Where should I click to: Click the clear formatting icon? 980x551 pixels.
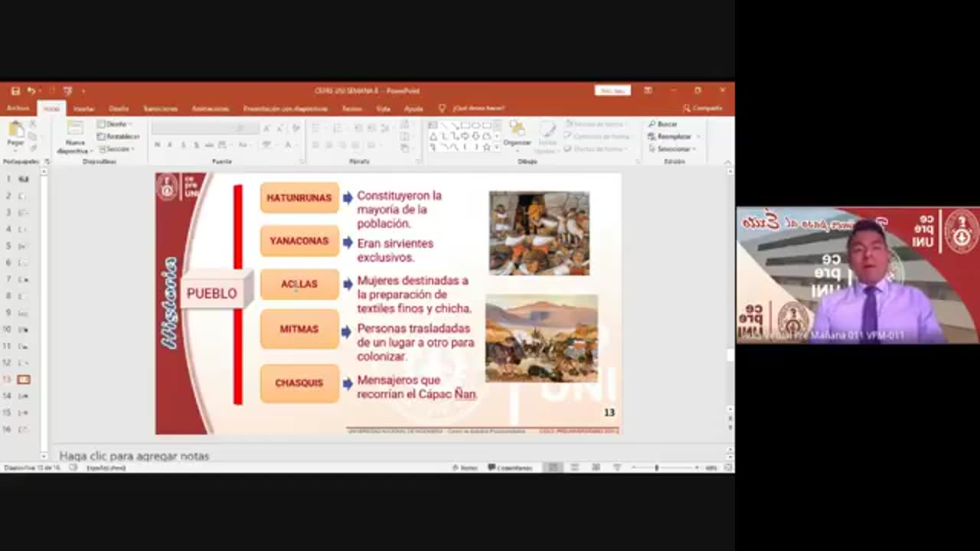point(296,128)
